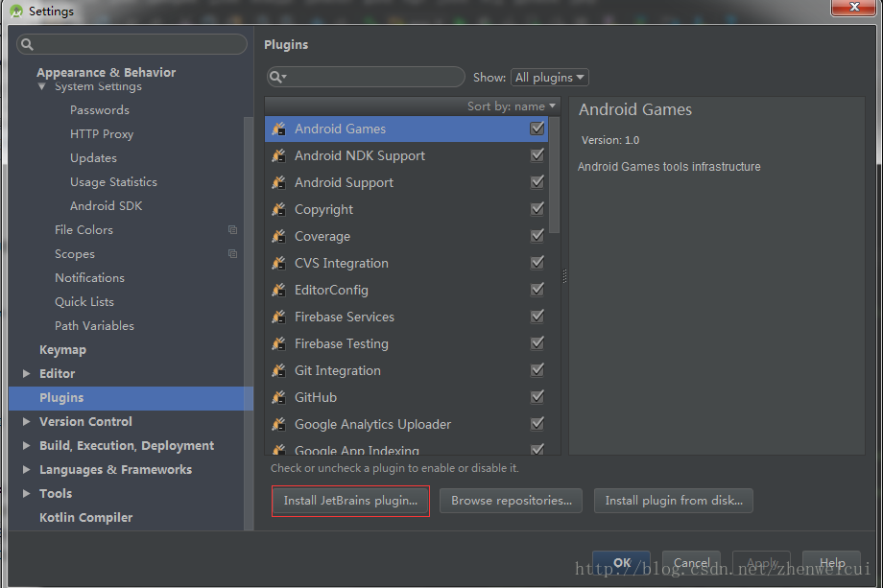Image resolution: width=883 pixels, height=588 pixels.
Task: Click the Firebase Services plugin icon
Action: pos(278,317)
